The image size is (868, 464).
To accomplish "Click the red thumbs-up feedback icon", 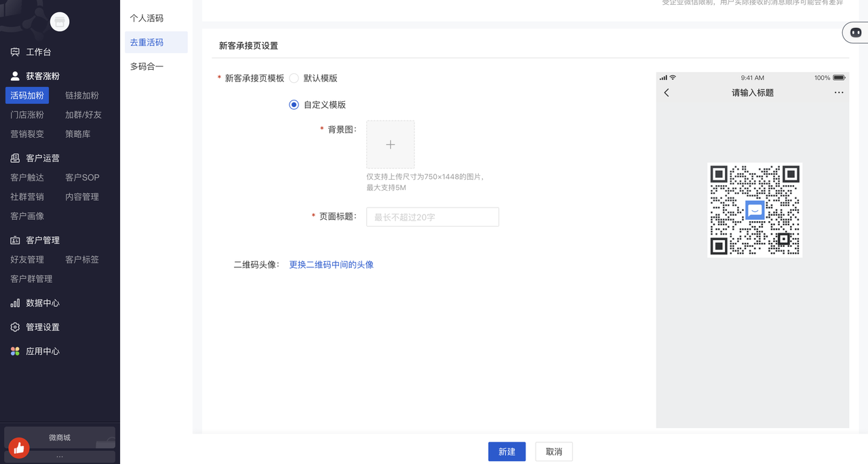I will click(18, 448).
